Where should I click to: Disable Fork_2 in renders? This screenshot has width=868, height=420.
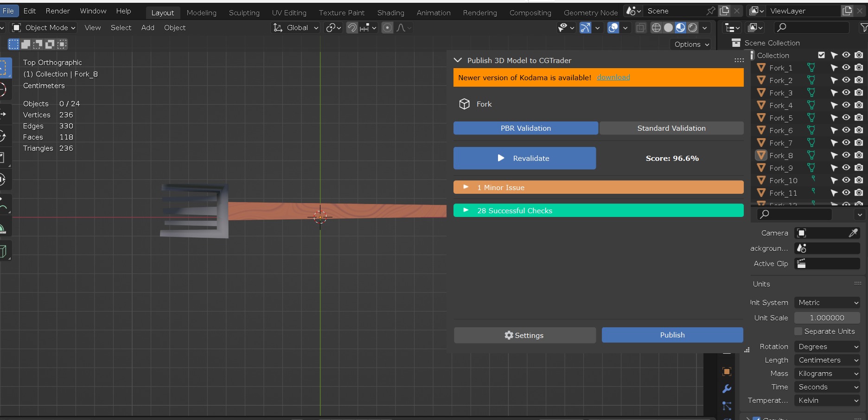point(859,80)
